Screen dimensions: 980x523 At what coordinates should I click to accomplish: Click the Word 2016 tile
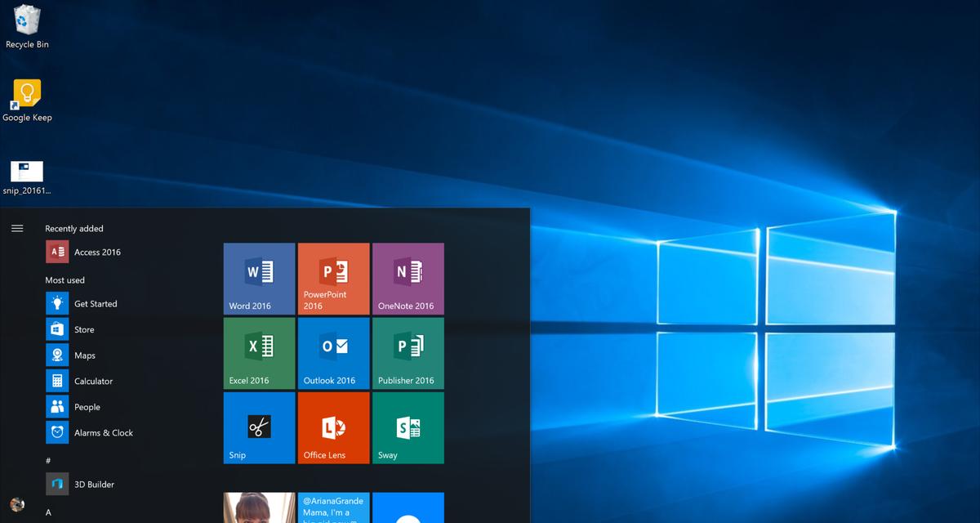(x=259, y=279)
